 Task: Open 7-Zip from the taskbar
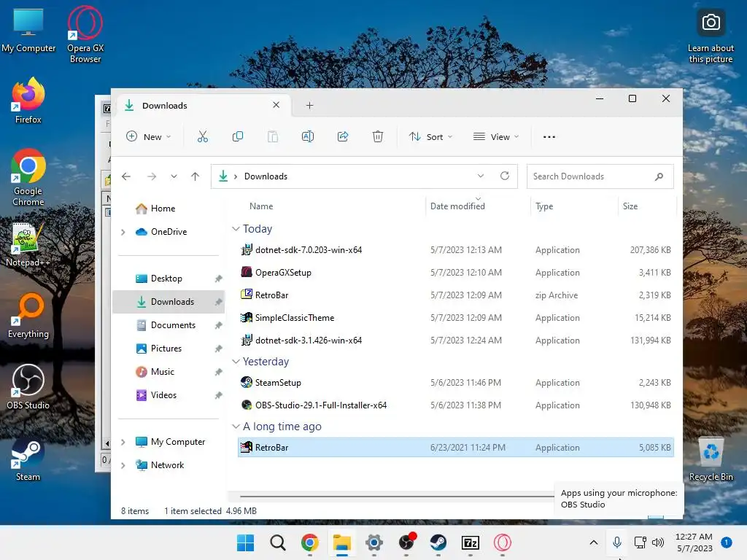point(471,542)
